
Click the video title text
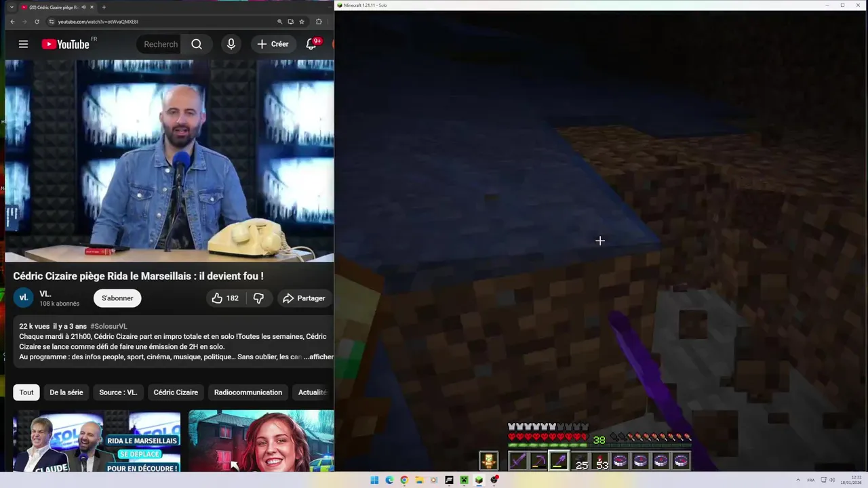[138, 276]
